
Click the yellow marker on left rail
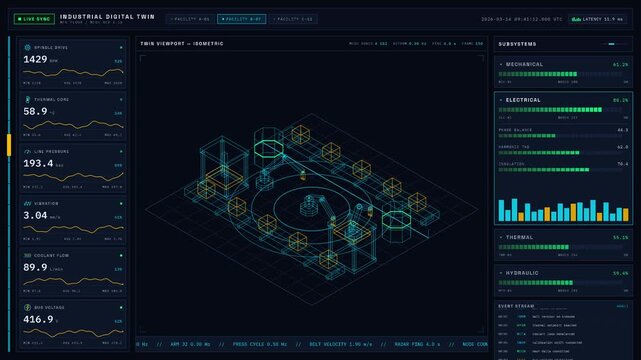(x=9, y=145)
